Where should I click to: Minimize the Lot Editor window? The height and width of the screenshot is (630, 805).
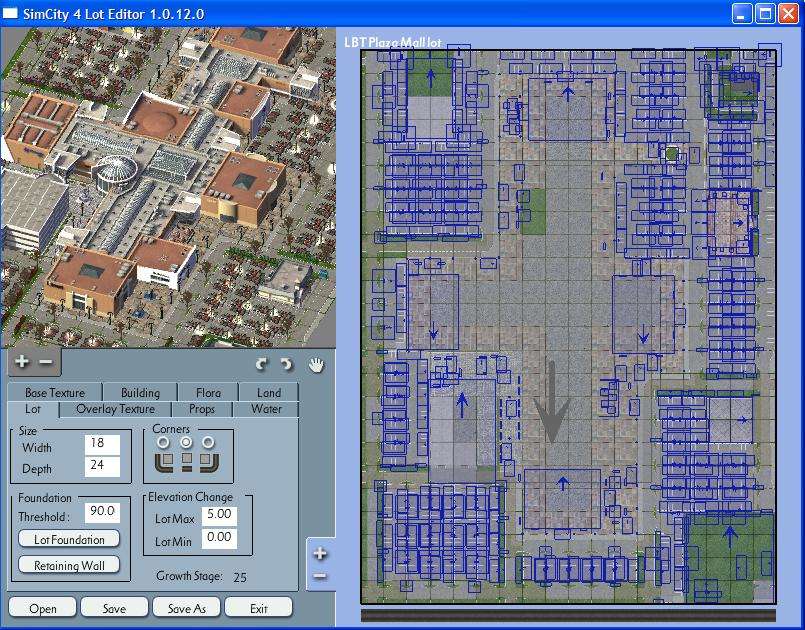coord(741,14)
